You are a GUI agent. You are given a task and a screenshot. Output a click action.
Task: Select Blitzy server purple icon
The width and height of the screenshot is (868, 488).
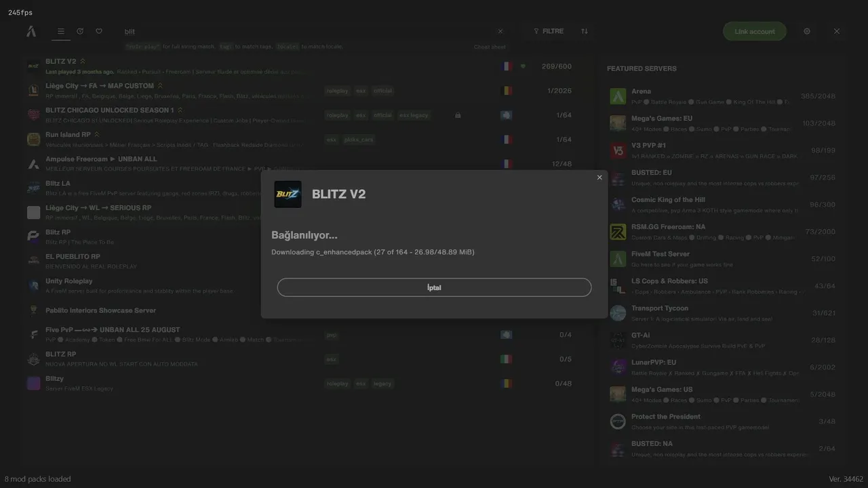[33, 384]
